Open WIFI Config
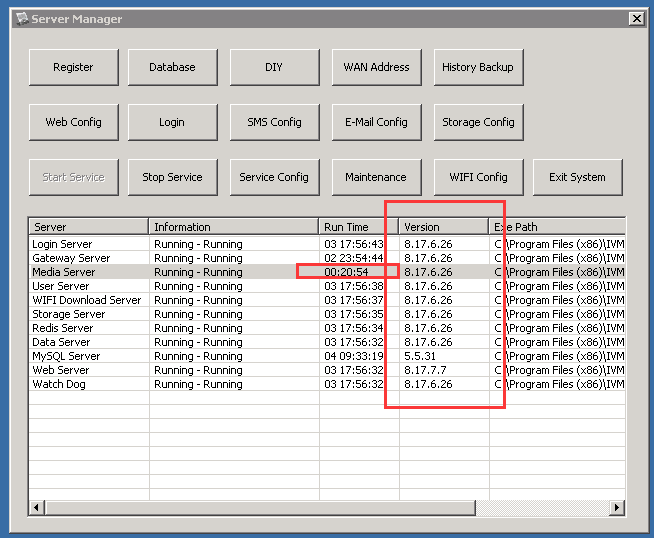The width and height of the screenshot is (654, 538). coord(478,177)
